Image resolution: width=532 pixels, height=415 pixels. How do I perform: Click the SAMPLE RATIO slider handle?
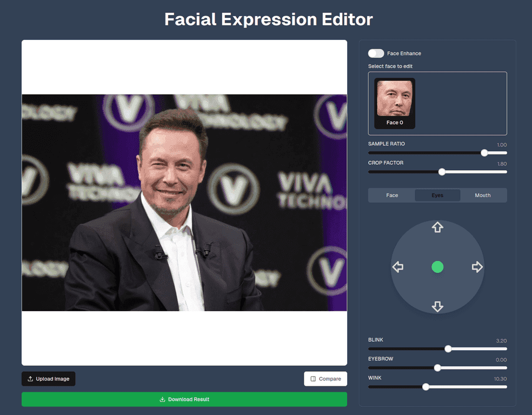click(x=484, y=153)
